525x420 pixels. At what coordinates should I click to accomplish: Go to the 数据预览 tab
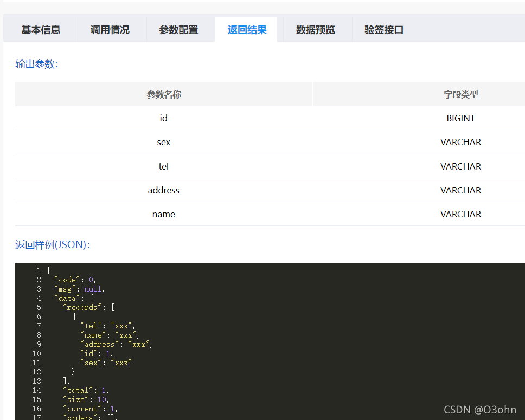click(316, 30)
